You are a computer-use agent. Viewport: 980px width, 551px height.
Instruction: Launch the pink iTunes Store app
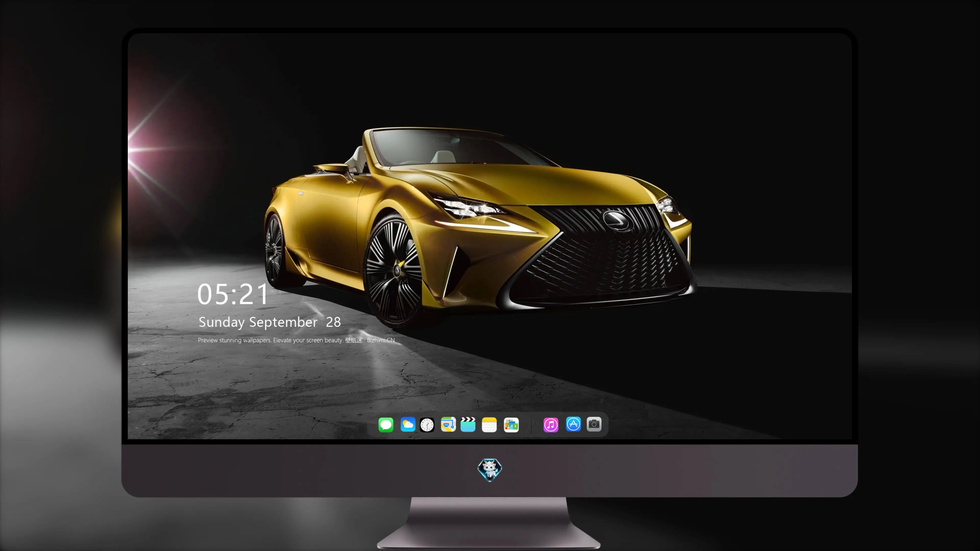click(551, 425)
